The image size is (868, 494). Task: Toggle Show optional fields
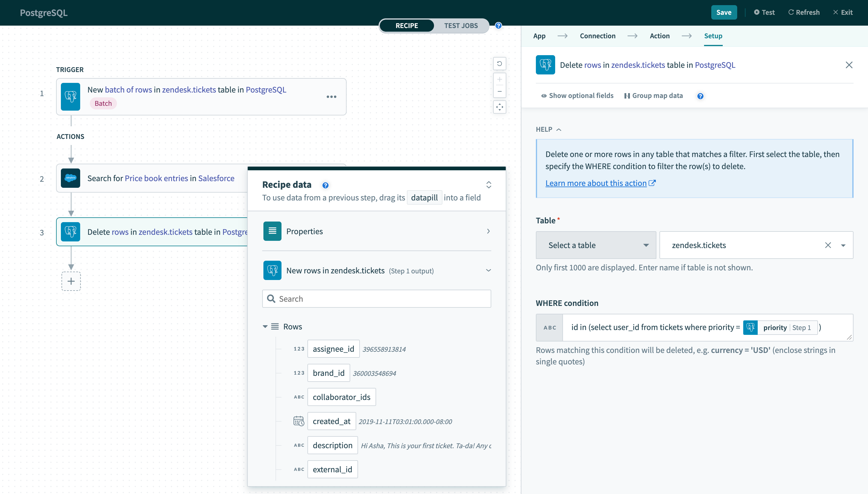(577, 96)
